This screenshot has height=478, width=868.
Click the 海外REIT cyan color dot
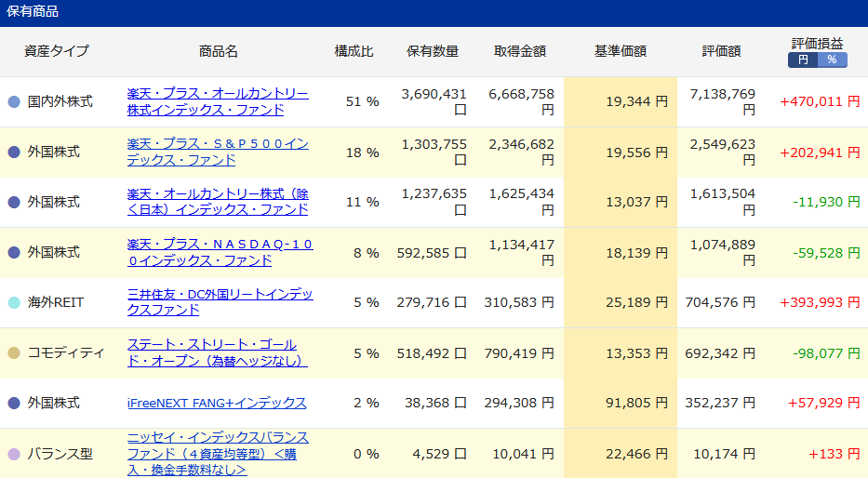14,302
